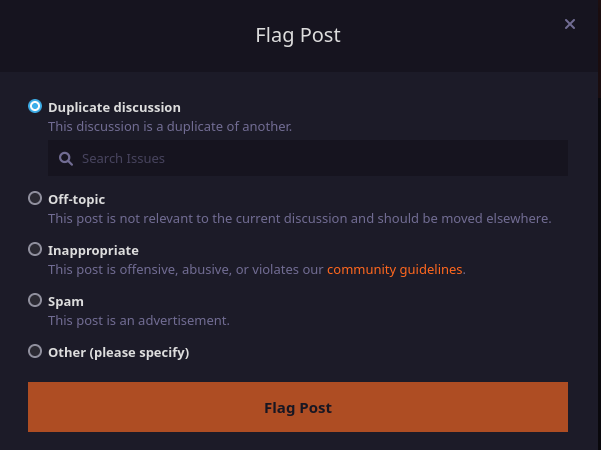Click the Flag Post dialog title
Screen dimensions: 601x450
299,35
